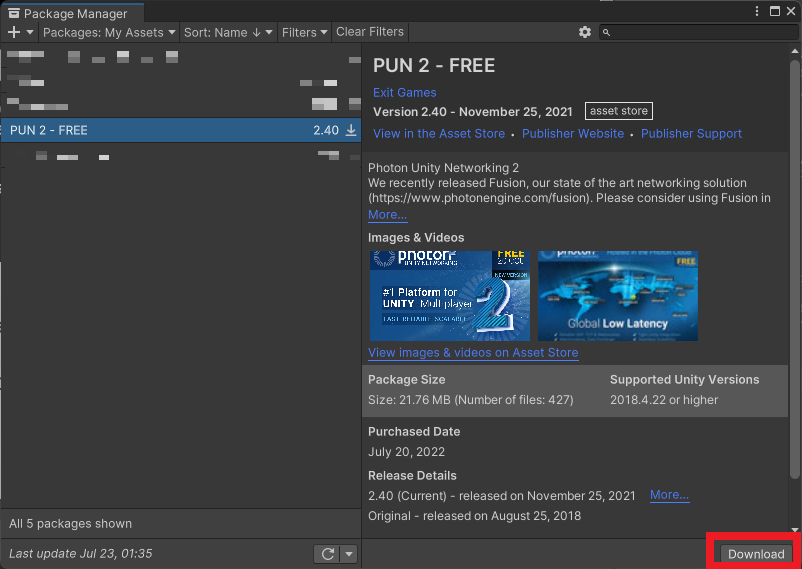Open Sort: Name dropdown
Viewport: 802px width, 569px height.
coord(228,32)
